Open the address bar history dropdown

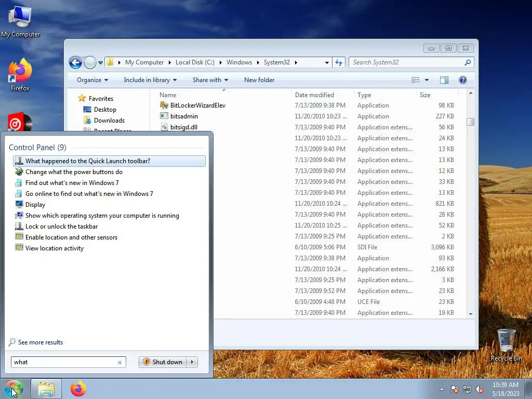tap(327, 62)
